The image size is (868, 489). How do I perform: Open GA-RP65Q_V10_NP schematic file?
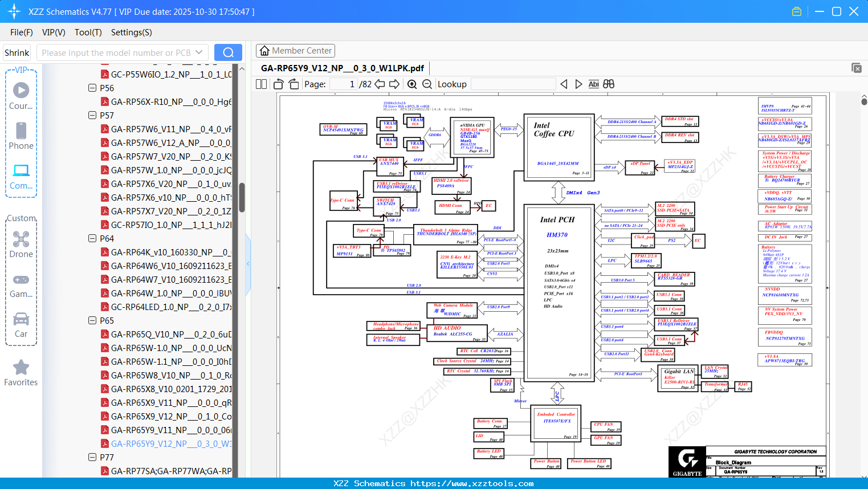click(x=171, y=334)
